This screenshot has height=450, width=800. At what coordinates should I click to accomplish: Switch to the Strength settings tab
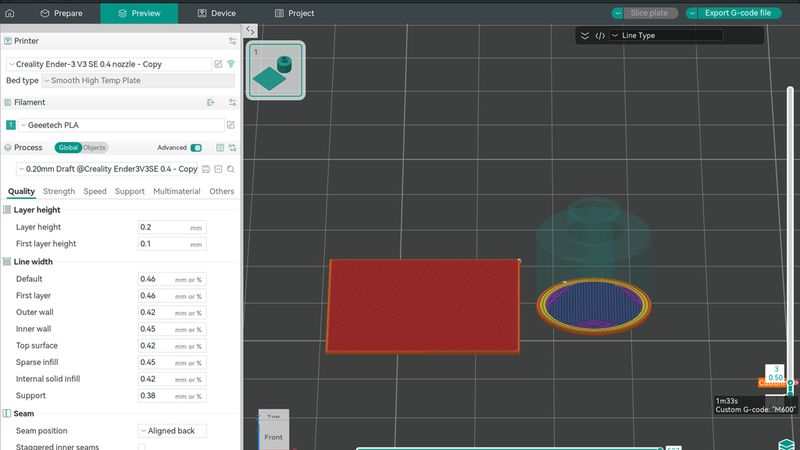pyautogui.click(x=59, y=191)
